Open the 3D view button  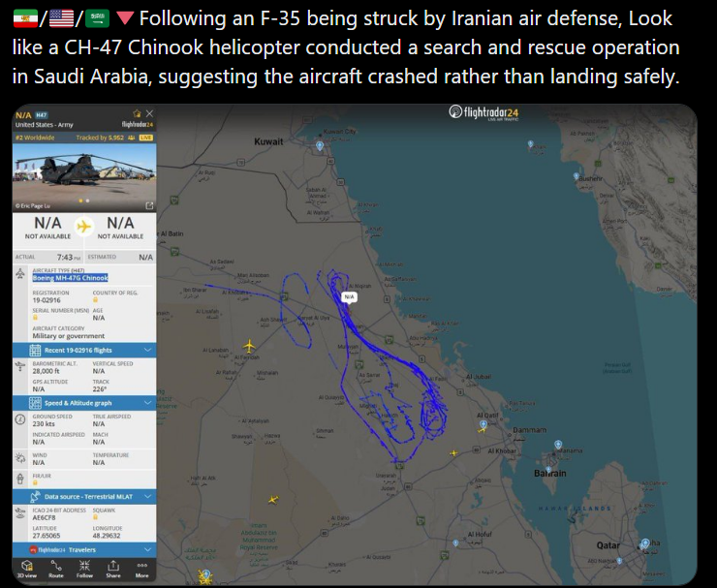pyautogui.click(x=26, y=569)
